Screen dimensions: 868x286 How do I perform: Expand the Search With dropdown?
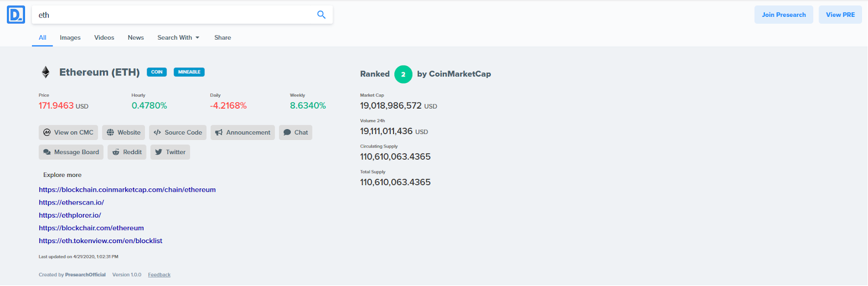point(178,37)
